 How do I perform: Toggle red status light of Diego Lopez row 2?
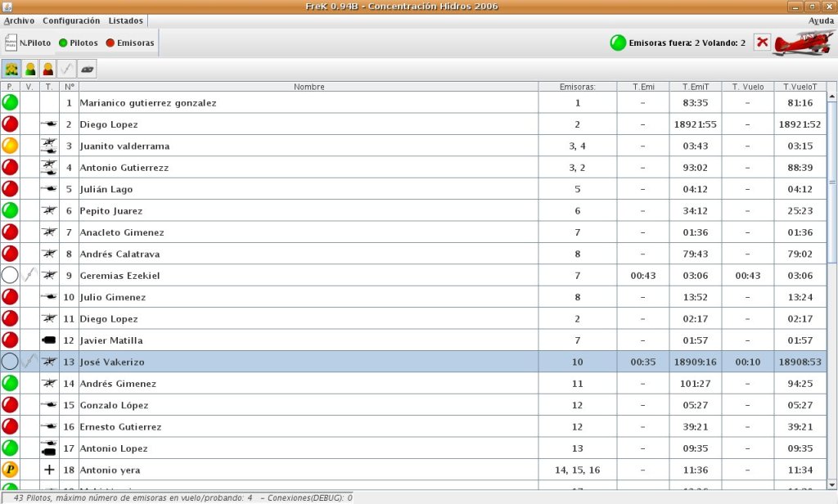[10, 124]
